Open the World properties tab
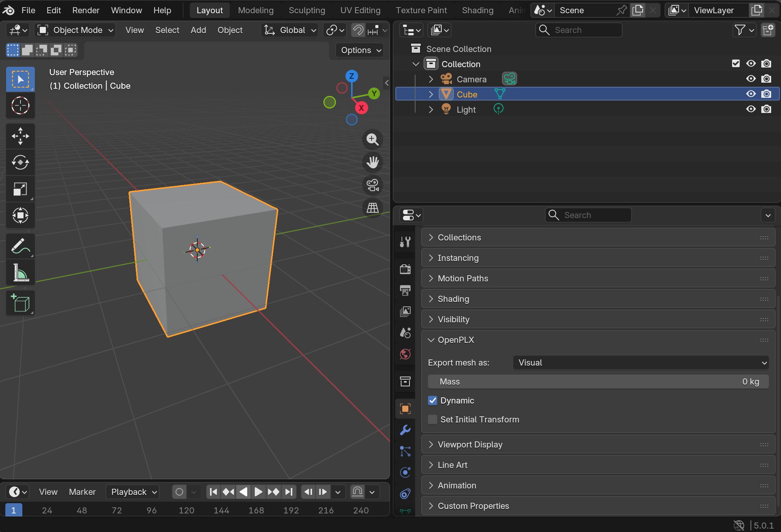 tap(405, 354)
